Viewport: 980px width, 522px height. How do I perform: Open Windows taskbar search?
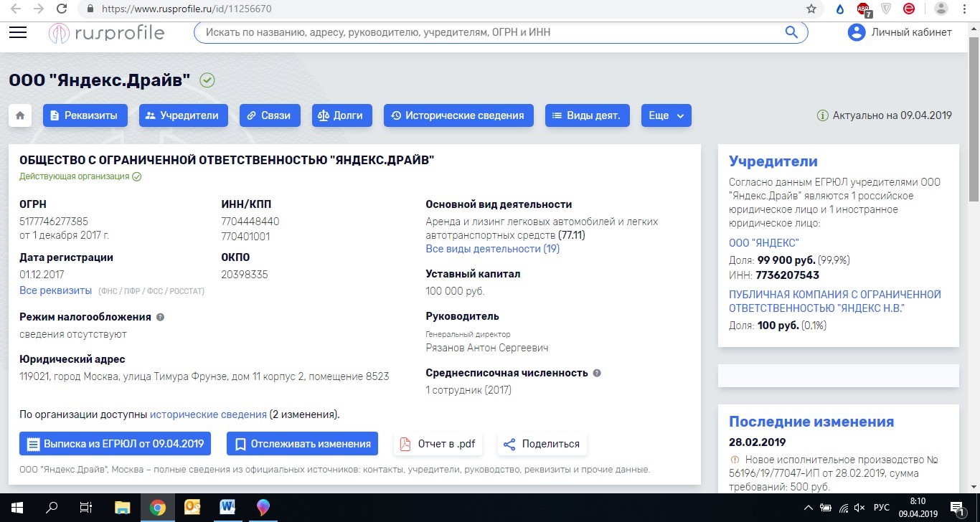point(52,508)
